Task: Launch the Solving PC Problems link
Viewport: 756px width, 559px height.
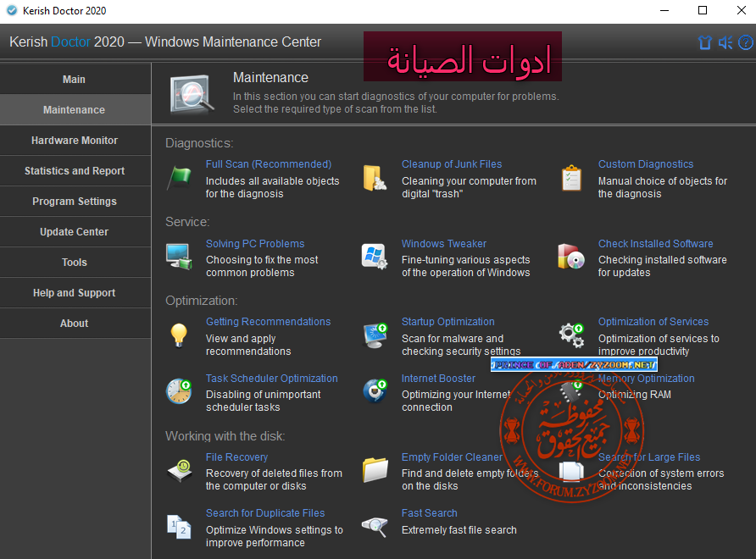Action: point(255,244)
